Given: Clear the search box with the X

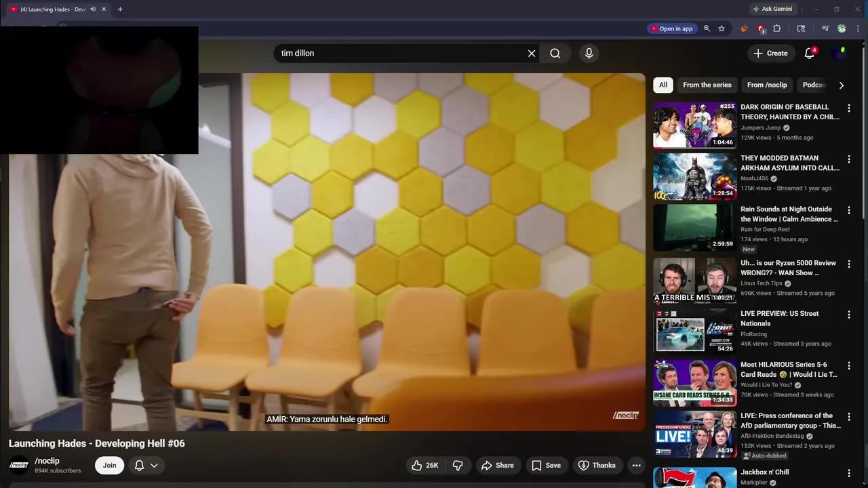Looking at the screenshot, I should click(532, 54).
